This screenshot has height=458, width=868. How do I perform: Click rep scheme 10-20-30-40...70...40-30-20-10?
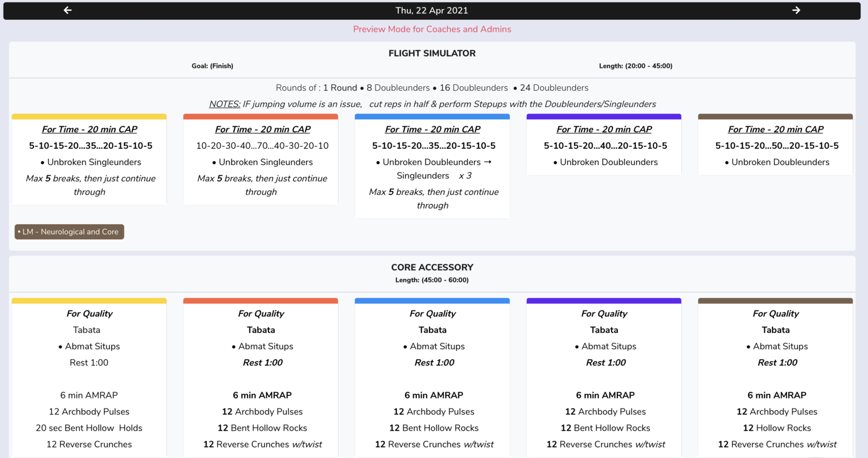click(x=262, y=146)
